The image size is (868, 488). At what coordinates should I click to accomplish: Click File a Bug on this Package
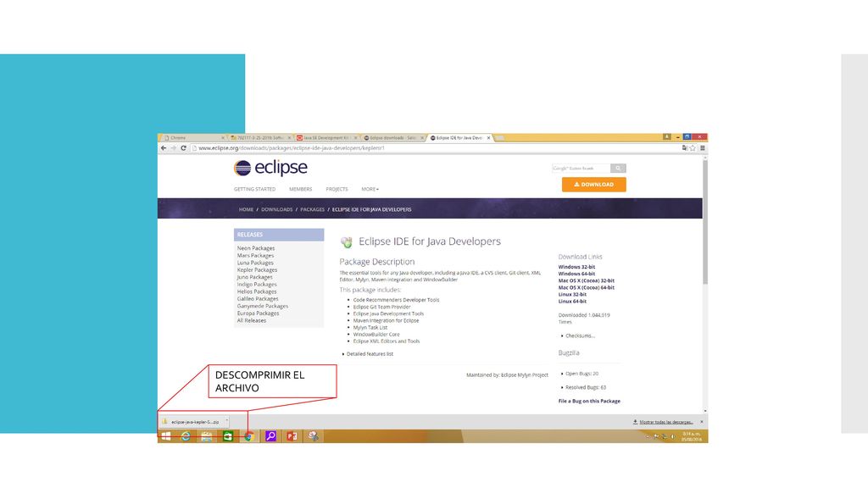pos(589,401)
